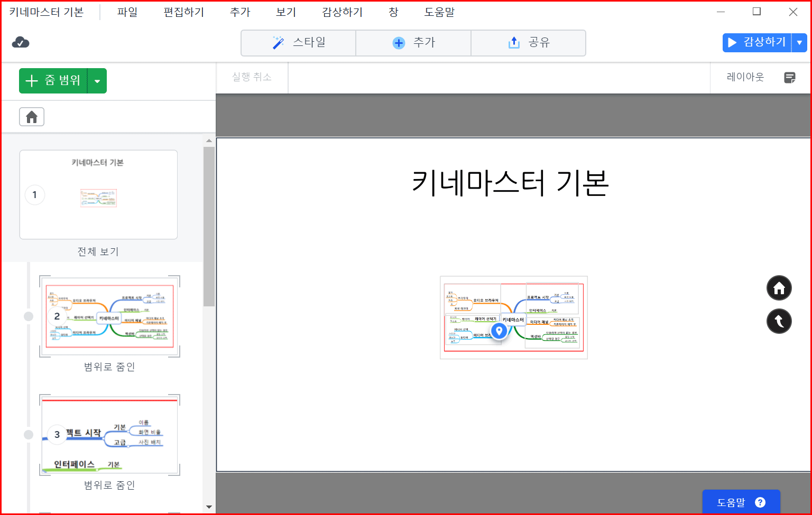Click sidebar scrollbar down arrow
This screenshot has width=812, height=515.
point(209,507)
